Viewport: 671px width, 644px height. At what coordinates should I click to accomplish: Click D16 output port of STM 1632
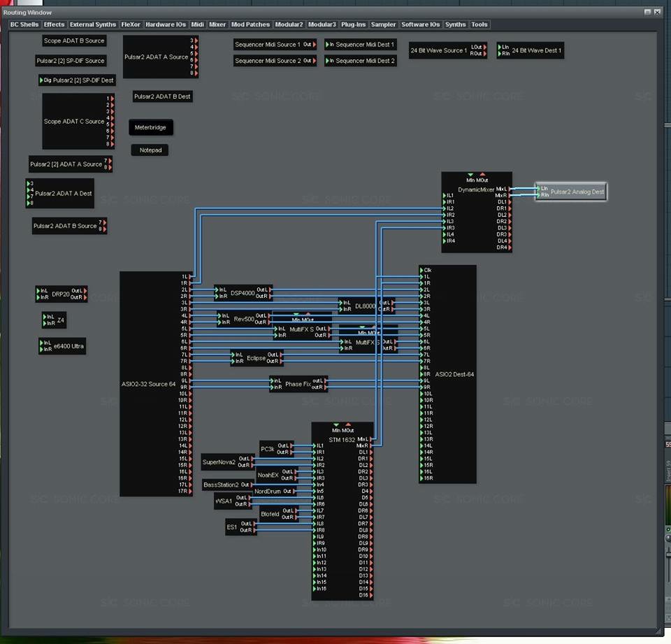[x=370, y=595]
